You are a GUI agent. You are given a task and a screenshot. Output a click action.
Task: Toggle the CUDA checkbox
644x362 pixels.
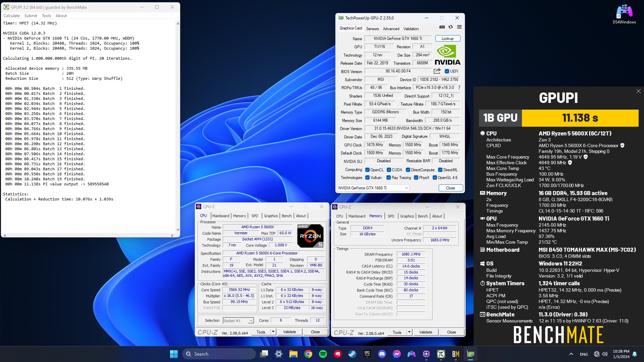tap(389, 170)
